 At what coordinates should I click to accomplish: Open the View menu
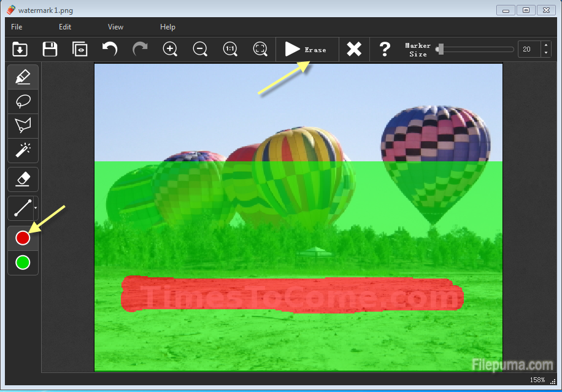[115, 27]
